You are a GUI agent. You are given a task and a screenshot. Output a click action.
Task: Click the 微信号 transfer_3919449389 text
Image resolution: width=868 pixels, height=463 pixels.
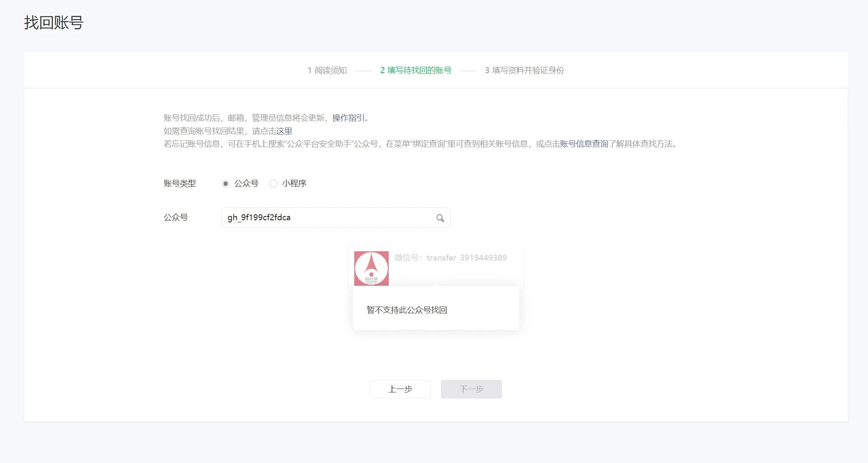450,258
